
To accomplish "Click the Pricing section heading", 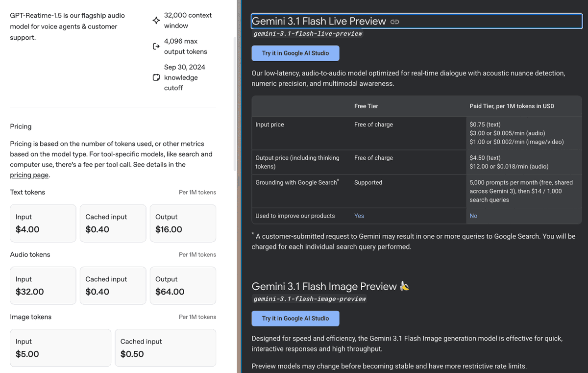I will click(x=21, y=126).
